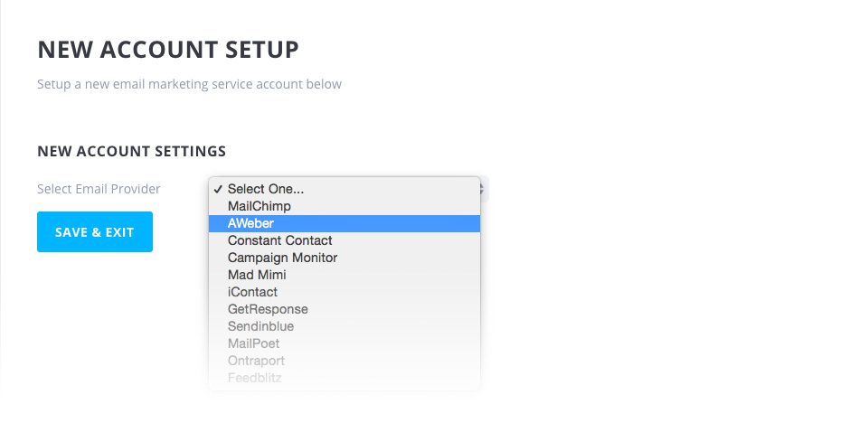Select the faded Ontraport entry
The image size is (868, 432).
click(x=256, y=361)
